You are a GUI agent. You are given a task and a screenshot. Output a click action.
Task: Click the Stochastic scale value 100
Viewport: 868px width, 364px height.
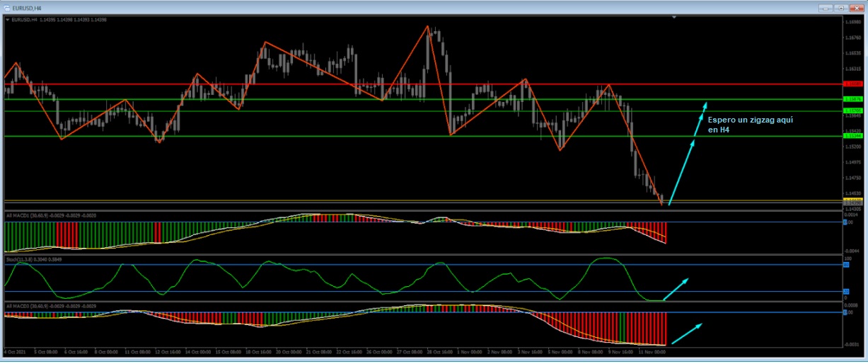[x=847, y=260]
